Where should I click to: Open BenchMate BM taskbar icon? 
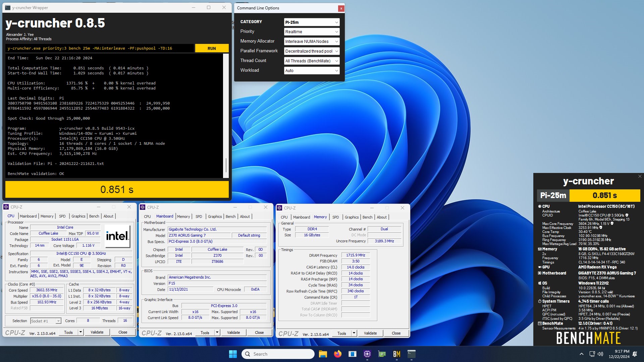397,354
